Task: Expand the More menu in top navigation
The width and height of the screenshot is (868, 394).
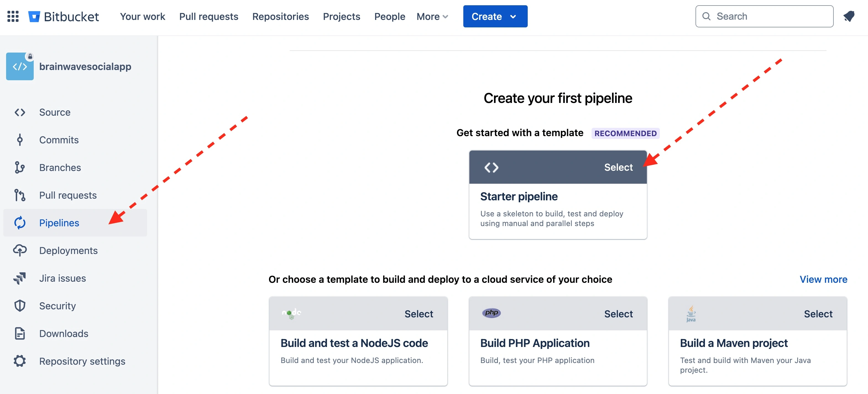Action: pyautogui.click(x=432, y=16)
